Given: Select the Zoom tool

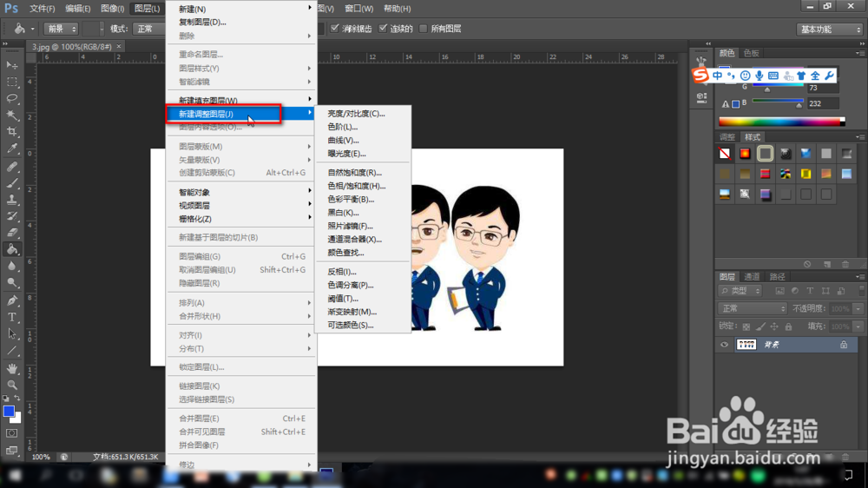Looking at the screenshot, I should 11,385.
